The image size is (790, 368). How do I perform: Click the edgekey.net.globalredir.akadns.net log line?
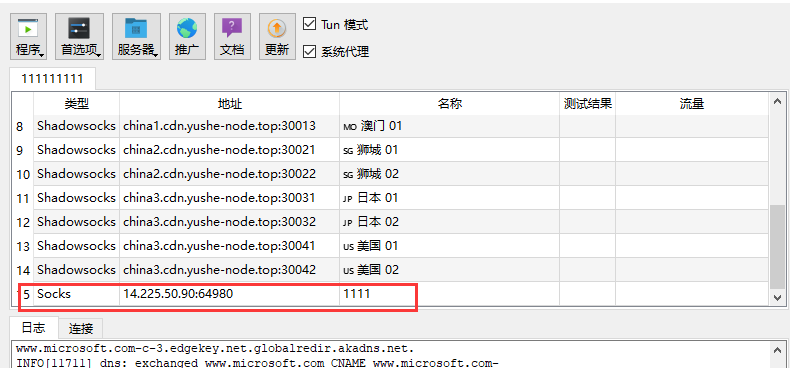point(215,348)
